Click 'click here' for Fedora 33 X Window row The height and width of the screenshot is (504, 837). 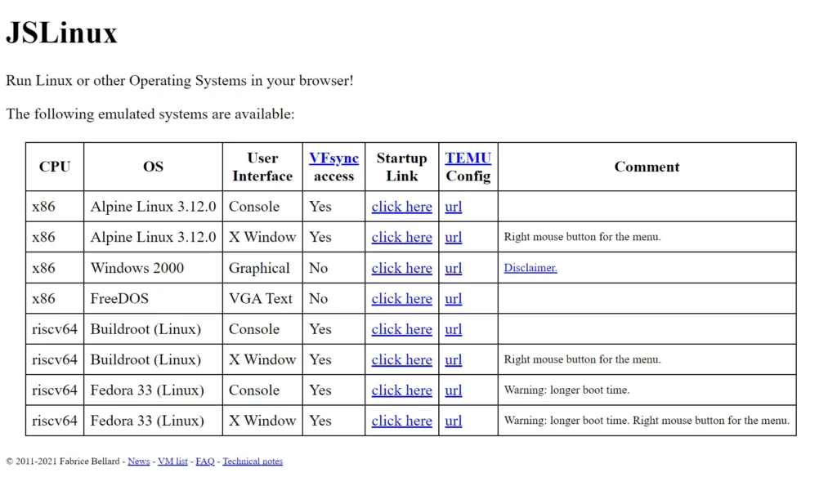point(401,420)
